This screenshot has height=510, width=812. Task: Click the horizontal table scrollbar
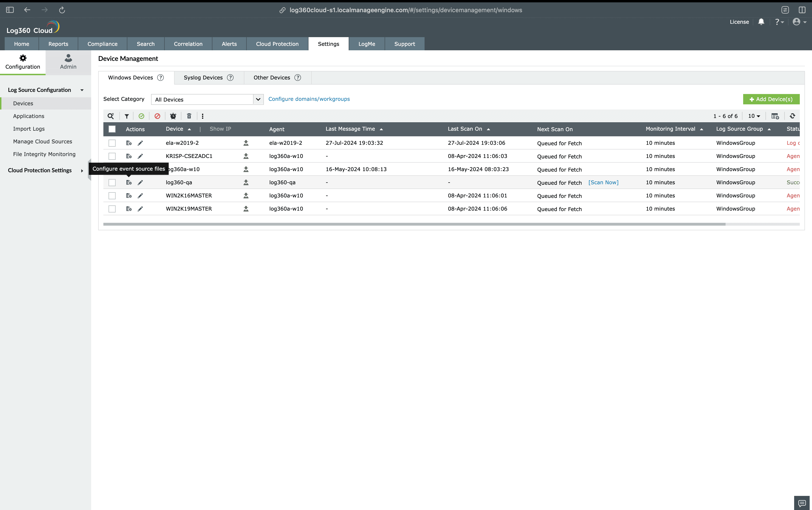[x=414, y=224]
